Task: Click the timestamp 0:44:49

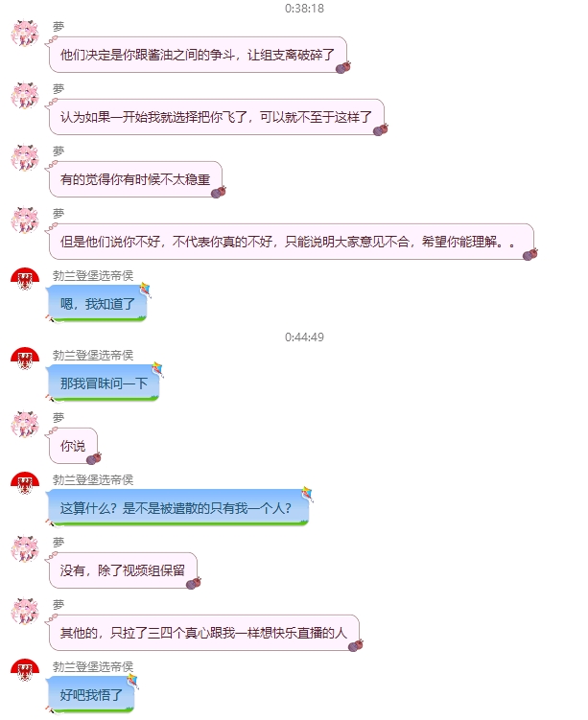Action: coord(304,337)
